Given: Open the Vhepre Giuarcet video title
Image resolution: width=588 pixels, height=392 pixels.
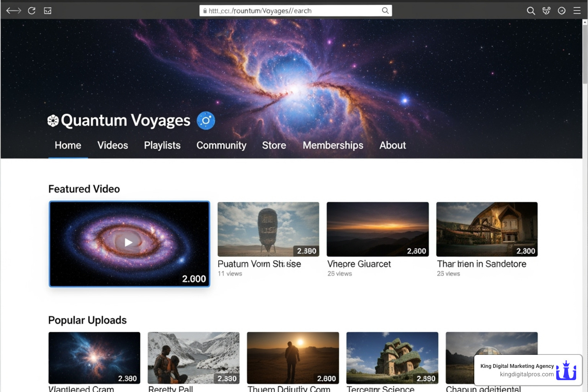Looking at the screenshot, I should click(x=359, y=264).
